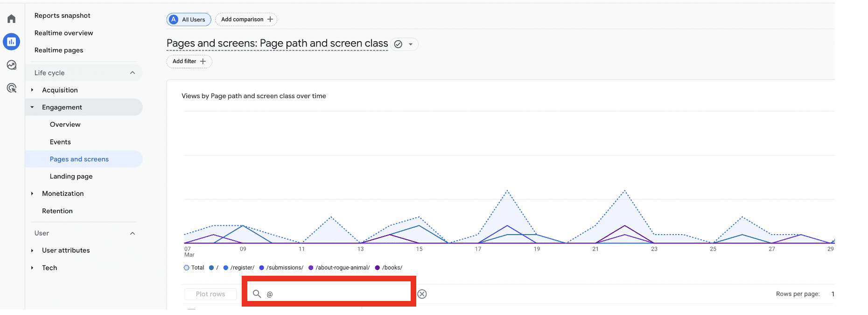Image resolution: width=868 pixels, height=315 pixels.
Task: Collapse the Engagement tree arrow
Action: 32,107
